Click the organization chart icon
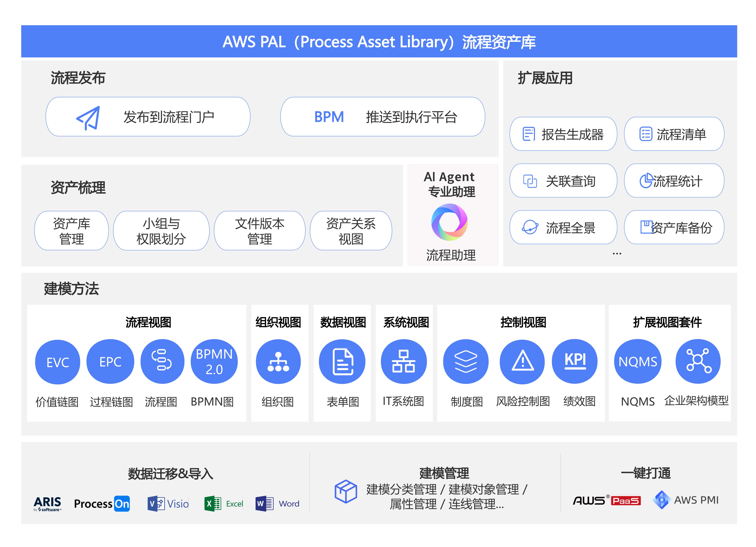Screen dimensions: 756x547 pyautogui.click(x=278, y=362)
